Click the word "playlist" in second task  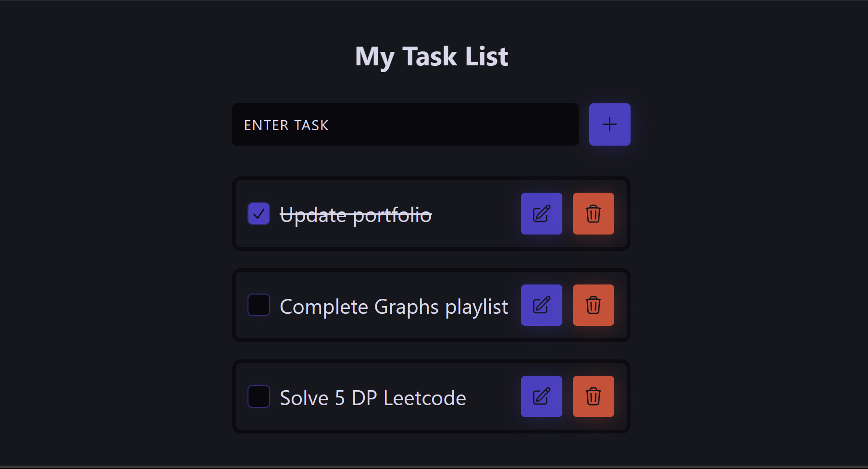(x=476, y=307)
